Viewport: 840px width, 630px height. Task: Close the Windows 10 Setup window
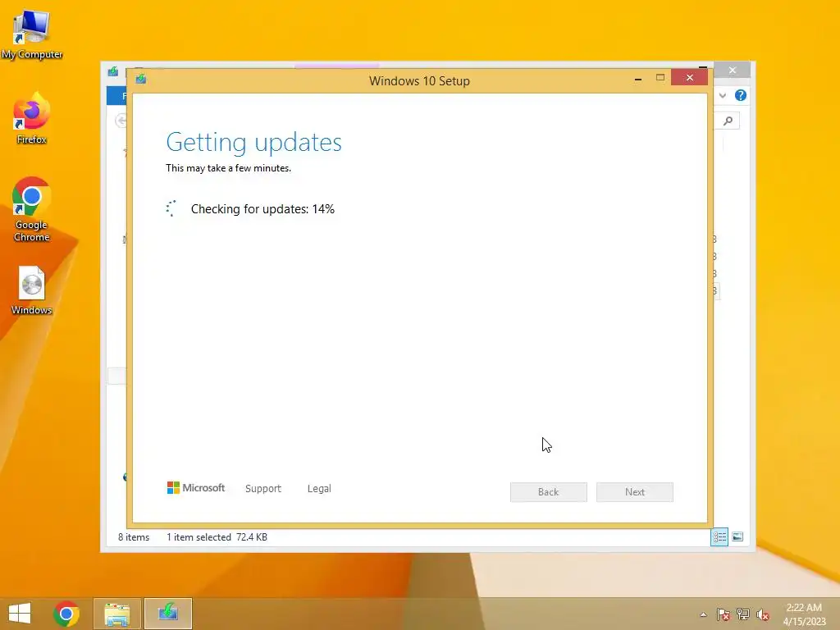(x=689, y=78)
